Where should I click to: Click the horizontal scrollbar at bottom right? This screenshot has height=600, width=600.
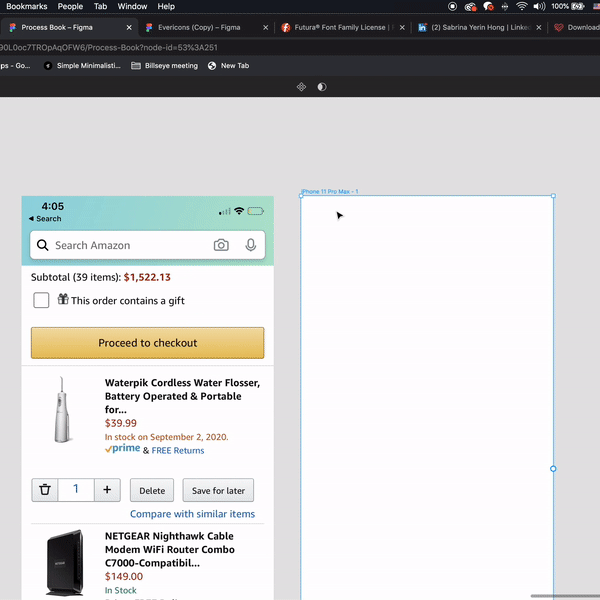pyautogui.click(x=565, y=596)
